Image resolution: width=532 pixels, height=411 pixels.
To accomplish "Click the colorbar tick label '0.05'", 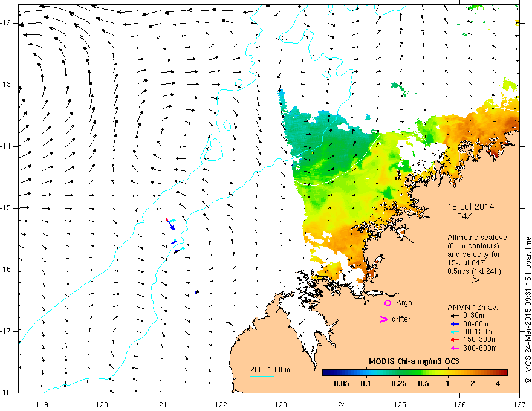I will (x=342, y=384).
